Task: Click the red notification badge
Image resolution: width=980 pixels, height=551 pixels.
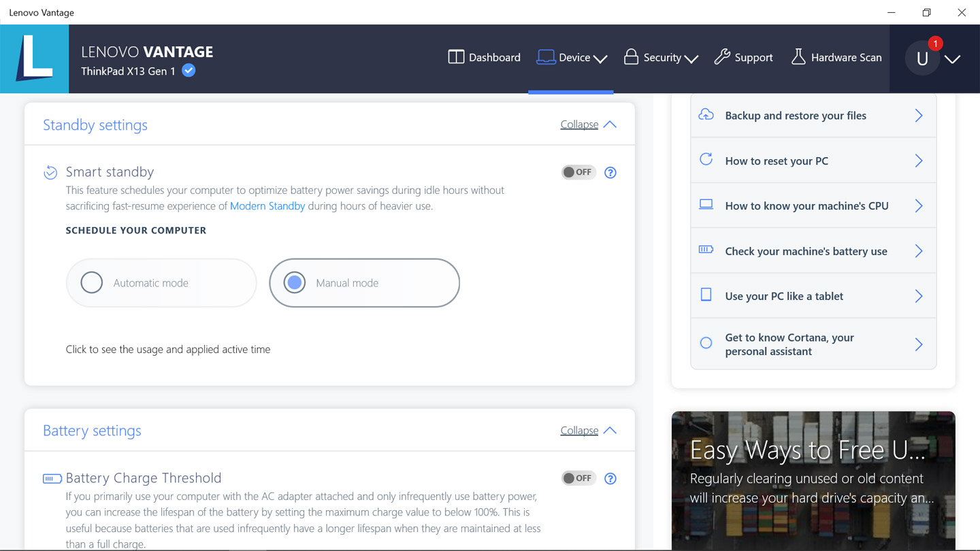Action: [936, 44]
